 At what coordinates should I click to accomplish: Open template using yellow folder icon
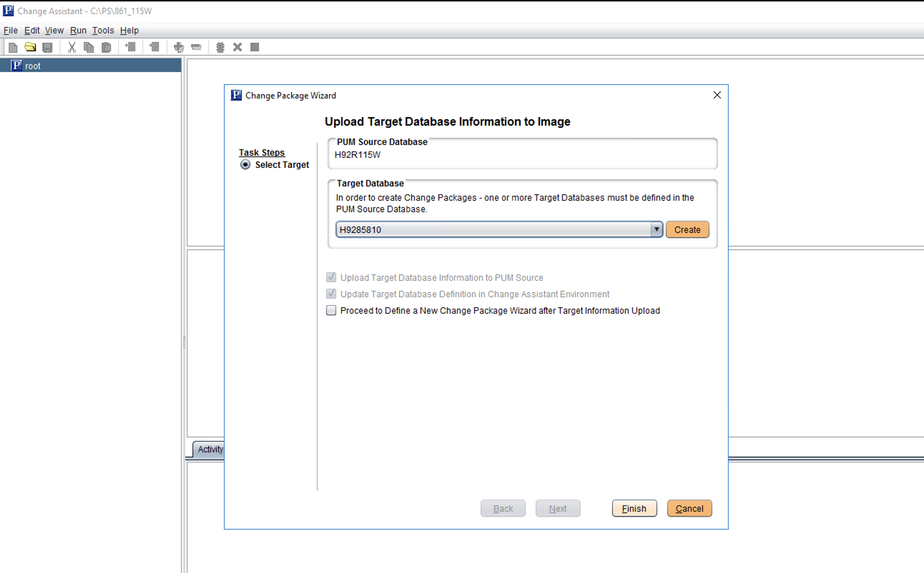[30, 47]
